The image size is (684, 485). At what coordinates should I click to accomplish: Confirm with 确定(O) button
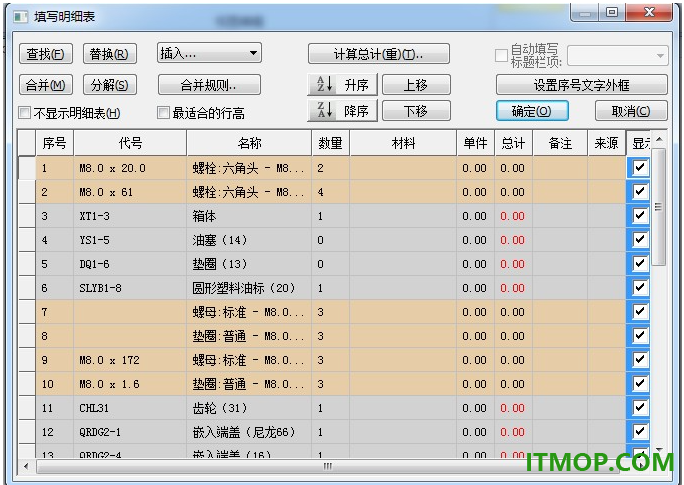click(x=532, y=111)
